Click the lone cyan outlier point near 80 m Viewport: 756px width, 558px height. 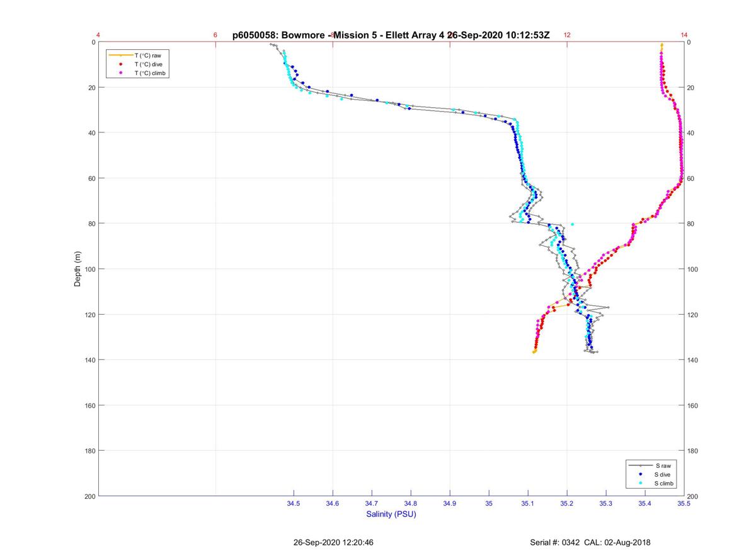click(x=572, y=224)
